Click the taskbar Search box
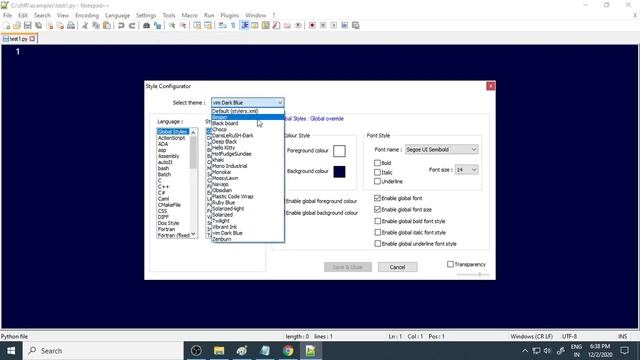Screen dimensions: 640x360 point(103,351)
